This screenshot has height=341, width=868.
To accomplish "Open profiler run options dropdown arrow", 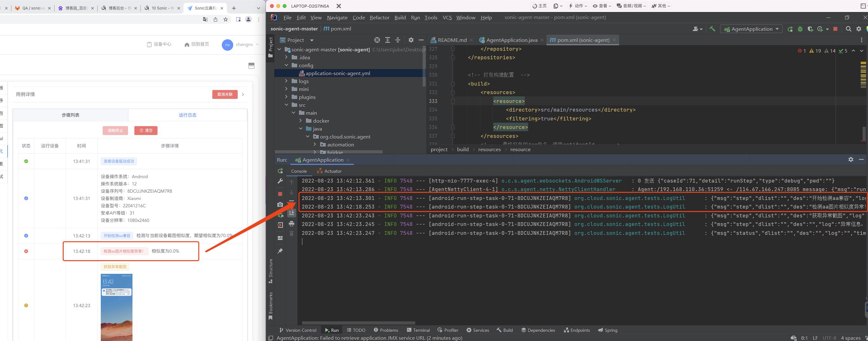I will (827, 29).
